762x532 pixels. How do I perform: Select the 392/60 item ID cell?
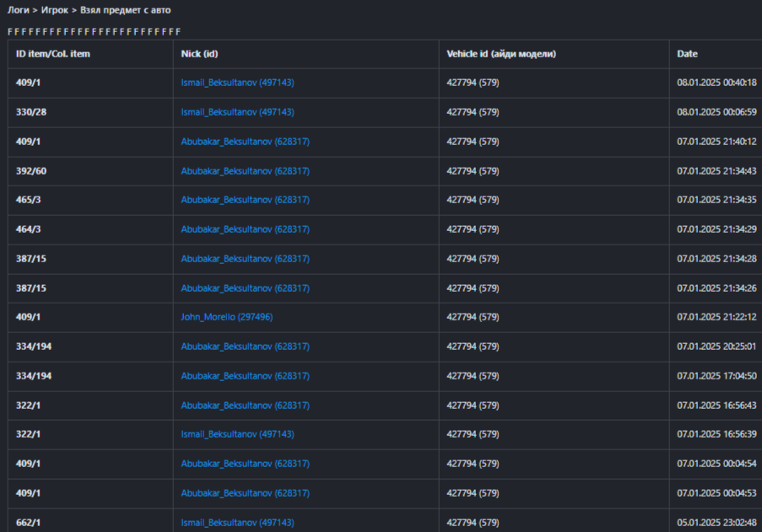click(x=31, y=171)
